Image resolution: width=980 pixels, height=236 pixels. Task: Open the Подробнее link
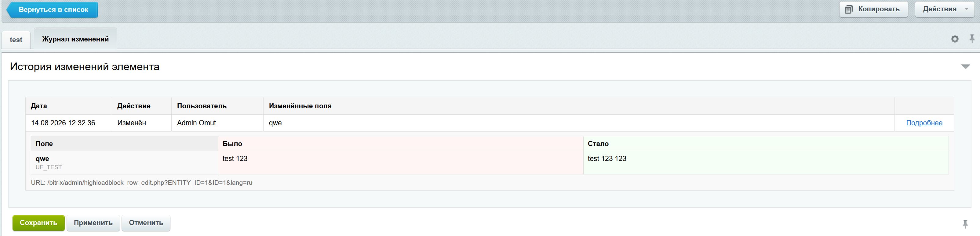click(x=924, y=123)
